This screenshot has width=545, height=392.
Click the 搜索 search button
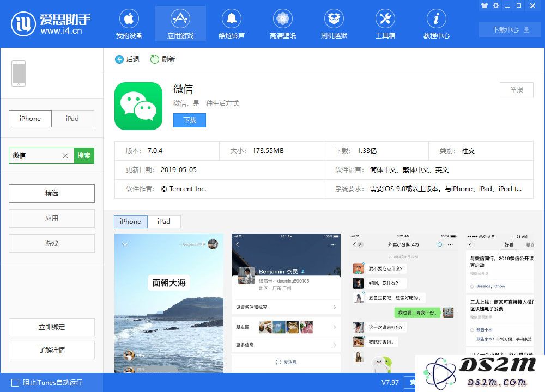pos(84,156)
